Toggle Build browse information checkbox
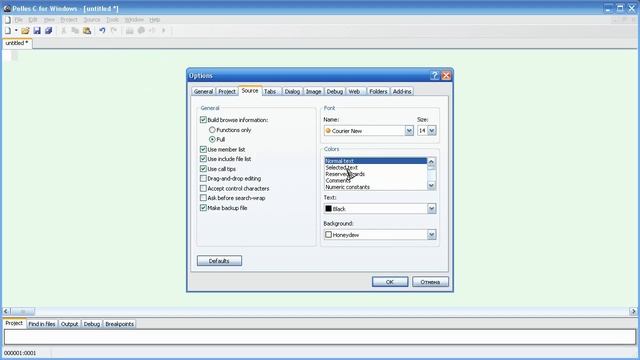 (x=203, y=120)
